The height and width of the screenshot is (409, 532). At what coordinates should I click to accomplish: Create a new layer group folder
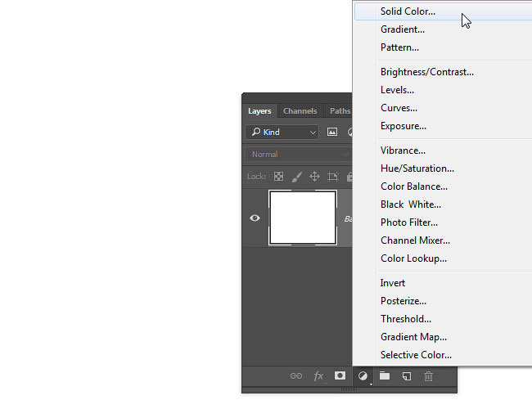click(385, 375)
